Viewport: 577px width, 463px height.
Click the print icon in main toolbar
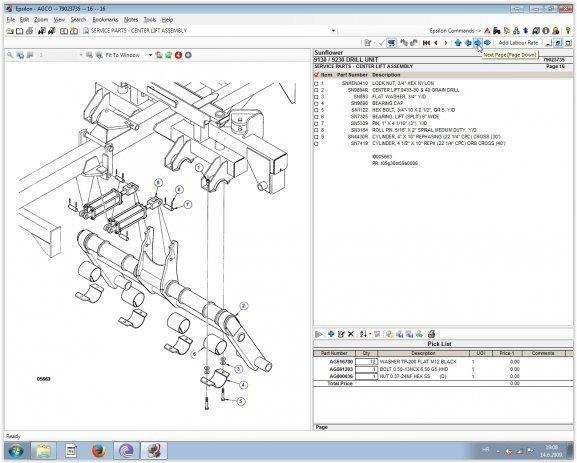[30, 31]
